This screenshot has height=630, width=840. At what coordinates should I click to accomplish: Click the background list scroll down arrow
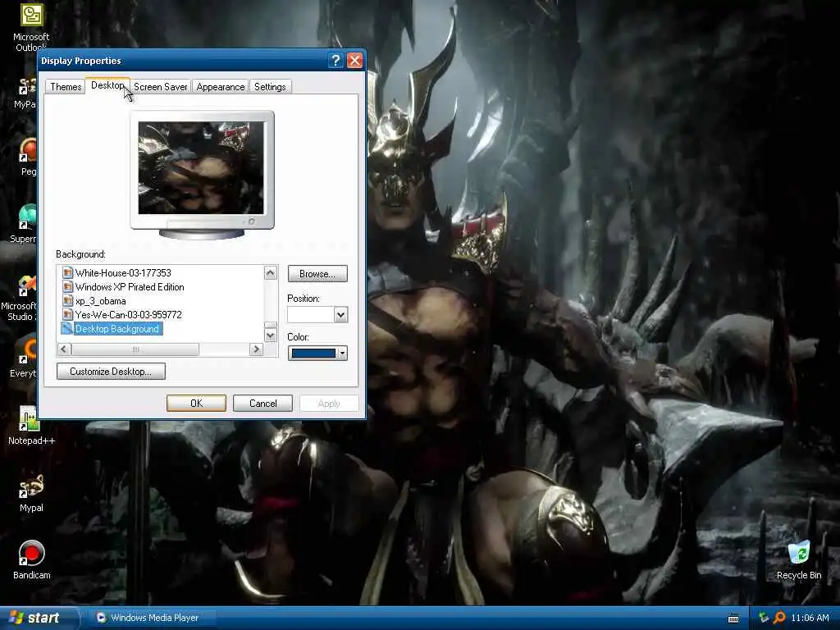[x=271, y=336]
